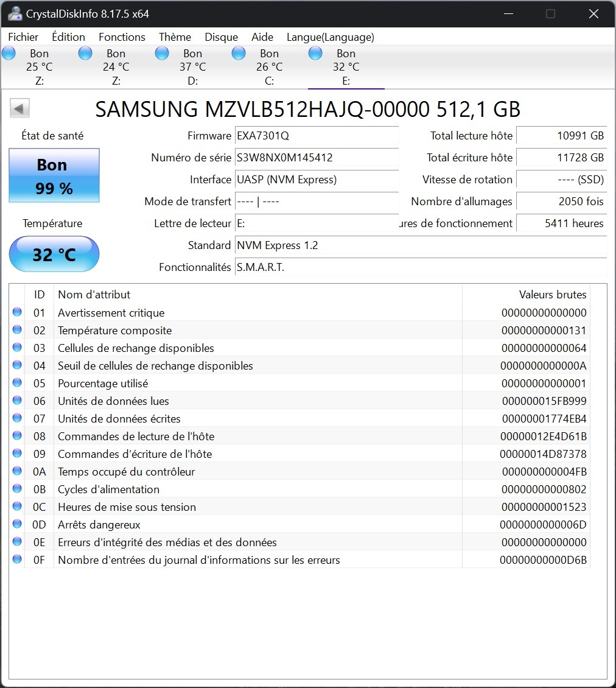Switch to the D: disk at 37 °C

(x=192, y=67)
